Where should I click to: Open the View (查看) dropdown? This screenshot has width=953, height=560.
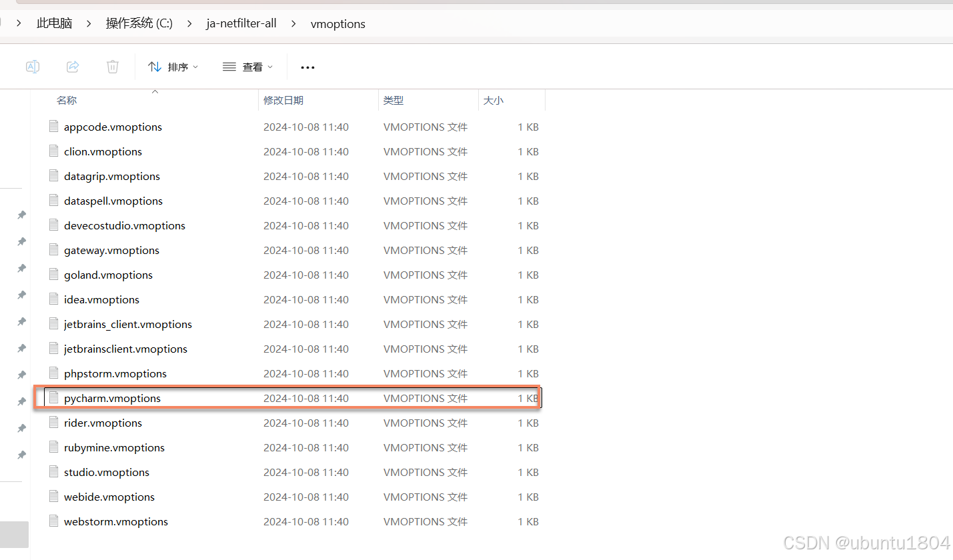click(x=248, y=67)
